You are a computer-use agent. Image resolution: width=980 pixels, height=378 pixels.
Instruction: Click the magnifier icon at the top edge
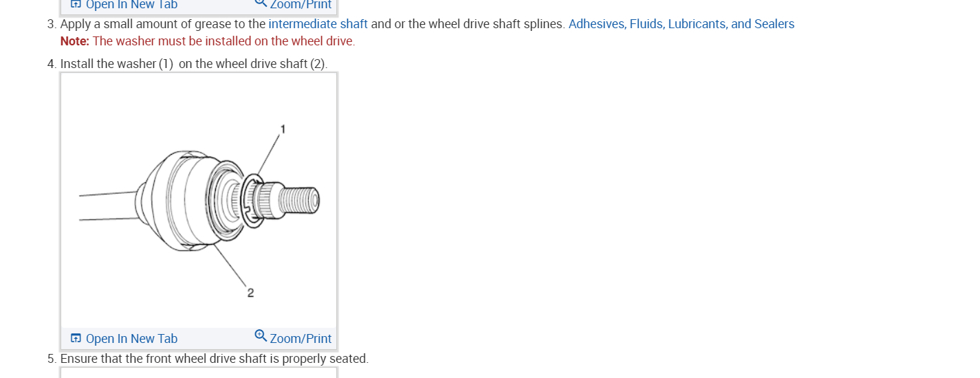(261, 3)
